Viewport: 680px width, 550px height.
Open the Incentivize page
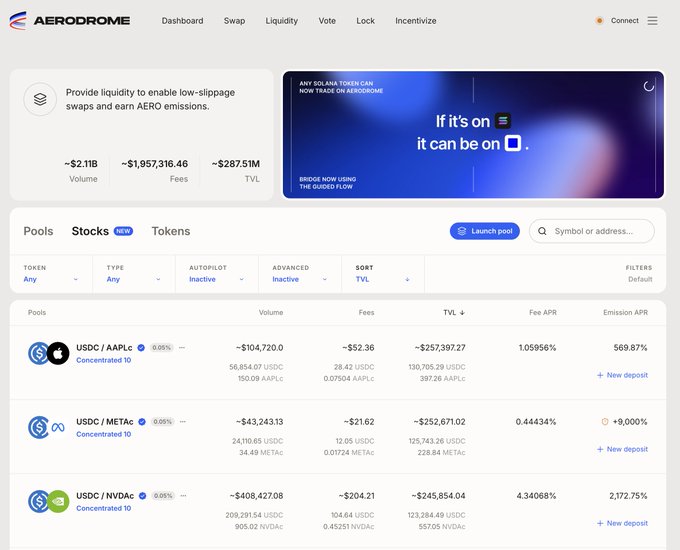(415, 21)
